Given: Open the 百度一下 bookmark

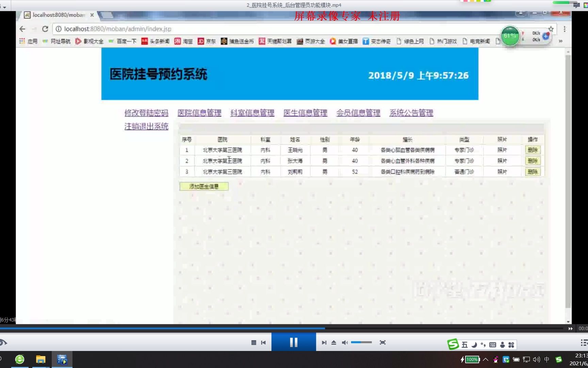Looking at the screenshot, I should [x=122, y=41].
